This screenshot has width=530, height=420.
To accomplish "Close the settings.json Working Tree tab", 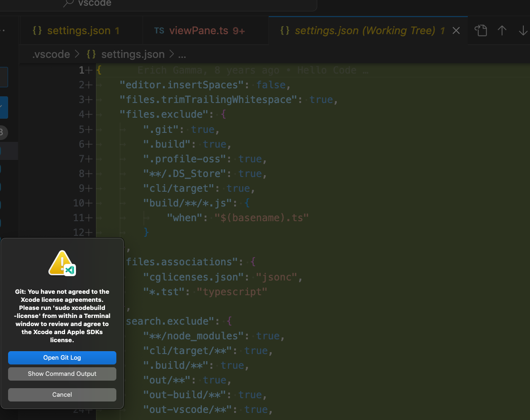I will coord(456,30).
